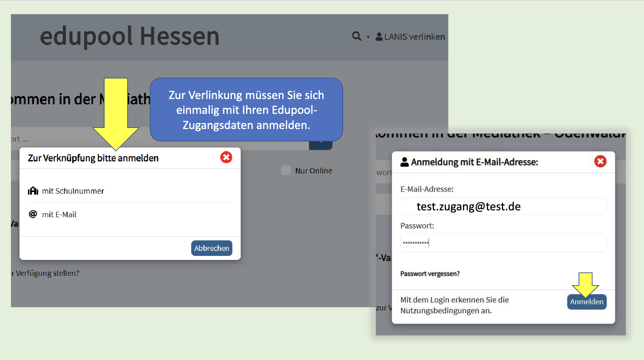This screenshot has width=644, height=360.
Task: Open the 'Passwort vergessen?' link
Action: click(x=430, y=274)
